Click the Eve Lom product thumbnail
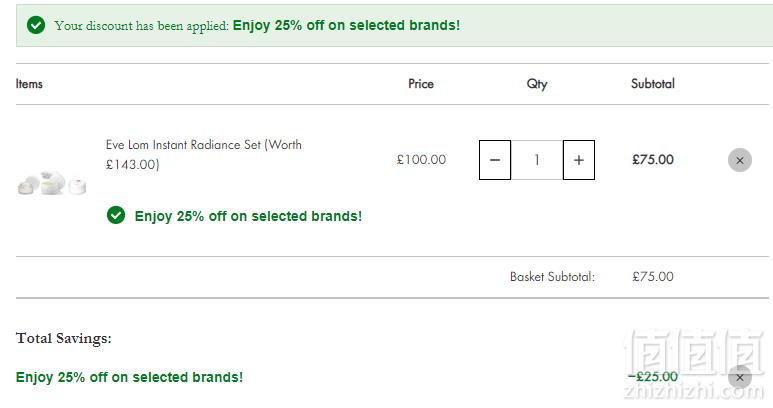 [x=52, y=183]
